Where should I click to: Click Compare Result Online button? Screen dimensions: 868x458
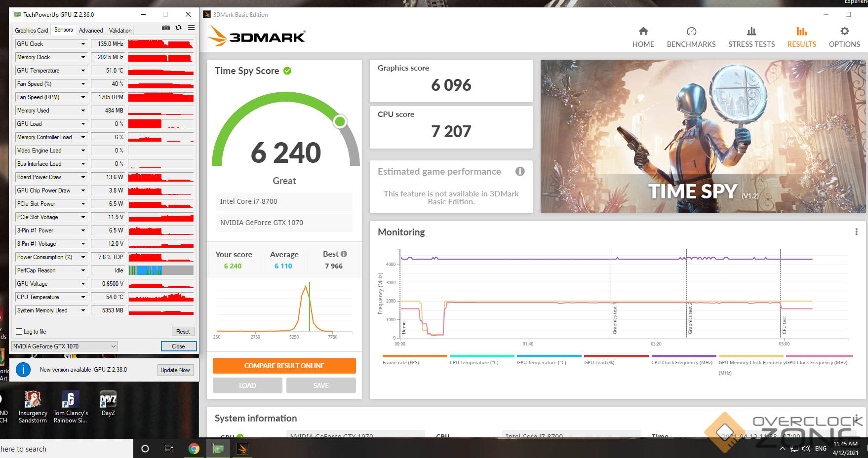click(284, 366)
